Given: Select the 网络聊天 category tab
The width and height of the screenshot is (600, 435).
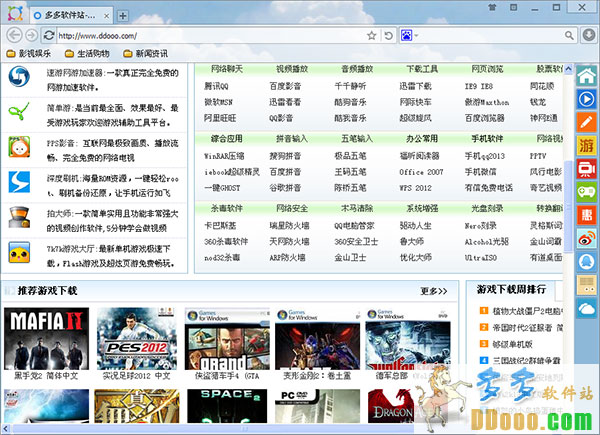Looking at the screenshot, I should pyautogui.click(x=227, y=69).
